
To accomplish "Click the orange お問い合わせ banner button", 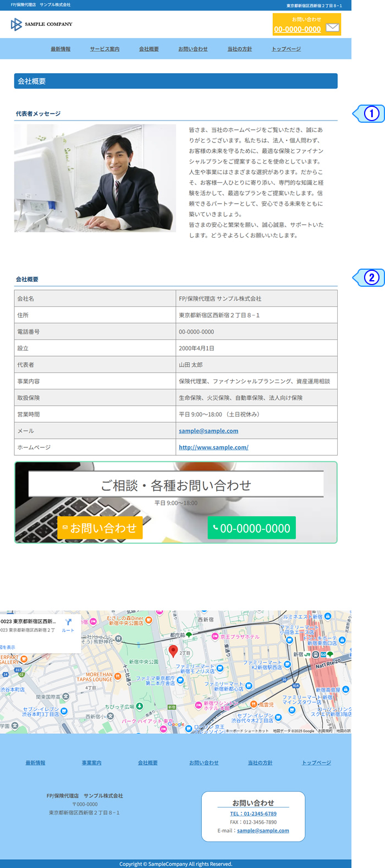I will 100,528.
